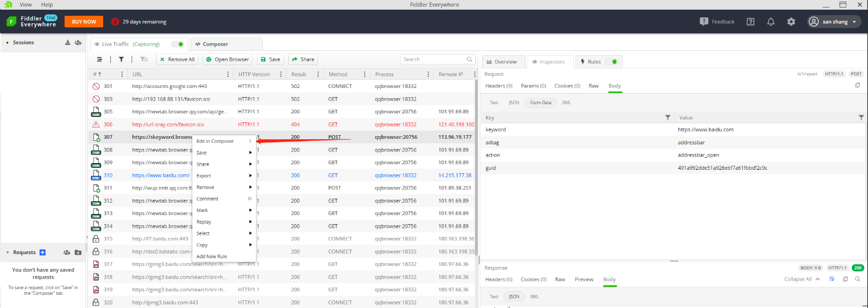The height and width of the screenshot is (308, 868).
Task: Open URL column options menu
Action: pos(228,74)
